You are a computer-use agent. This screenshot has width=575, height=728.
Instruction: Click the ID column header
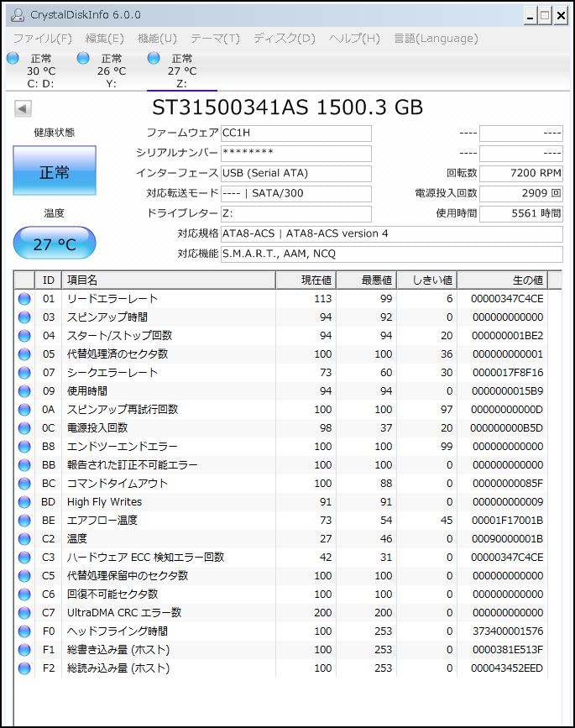coord(48,280)
